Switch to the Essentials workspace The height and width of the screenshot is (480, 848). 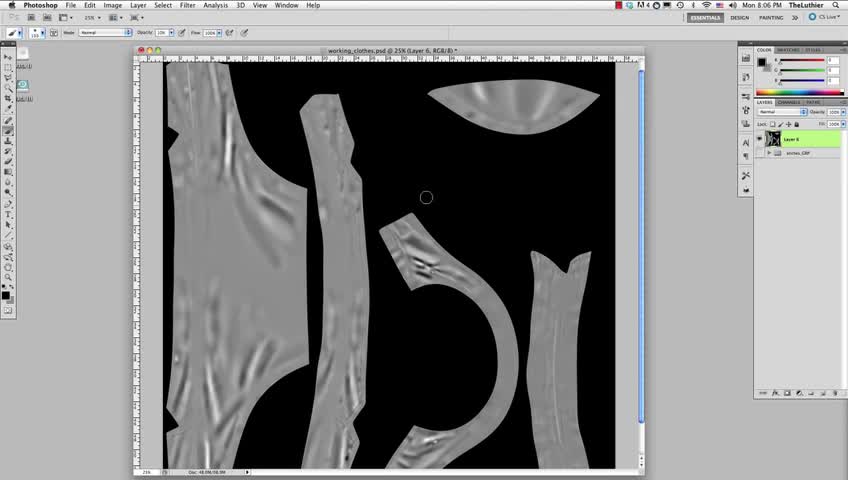click(705, 18)
